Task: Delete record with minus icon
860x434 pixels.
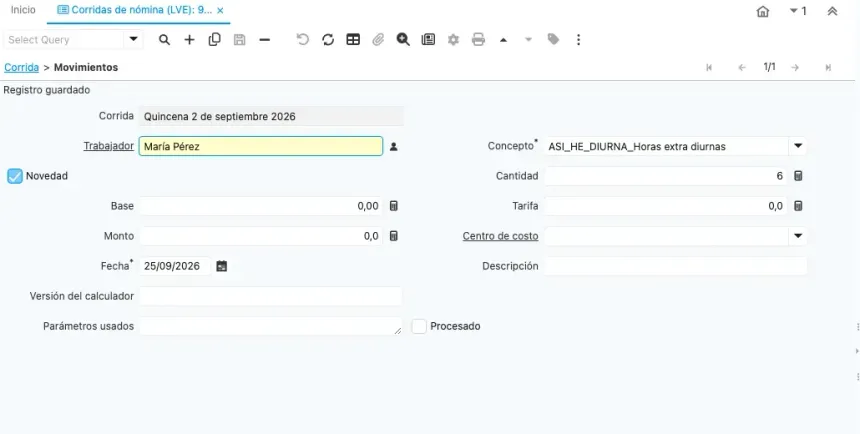Action: (x=264, y=40)
